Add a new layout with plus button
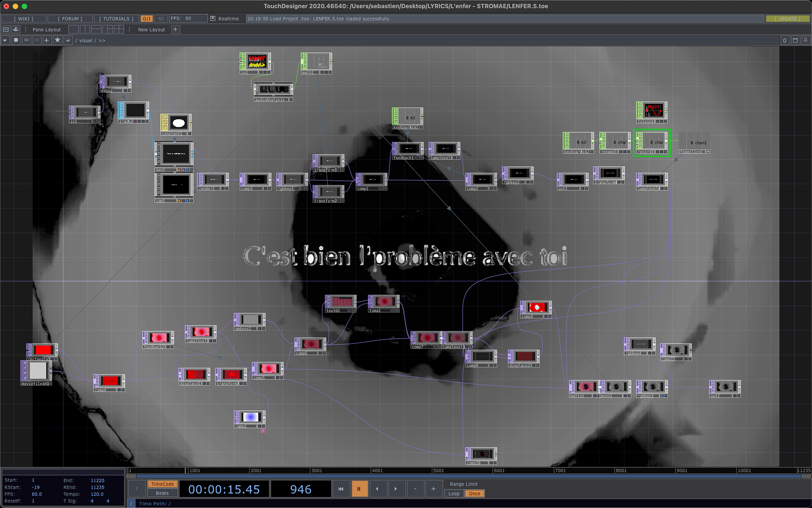Viewport: 812px width, 508px height. pos(176,29)
